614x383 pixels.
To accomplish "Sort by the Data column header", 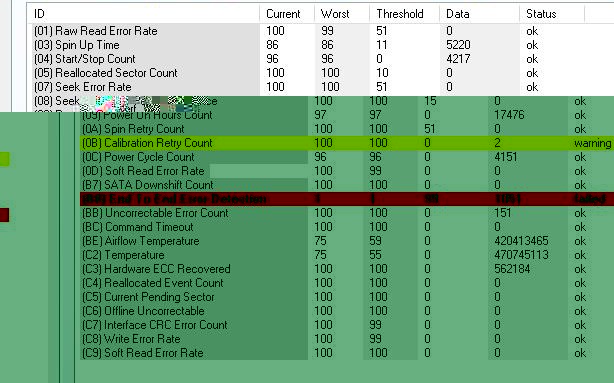I will point(480,14).
